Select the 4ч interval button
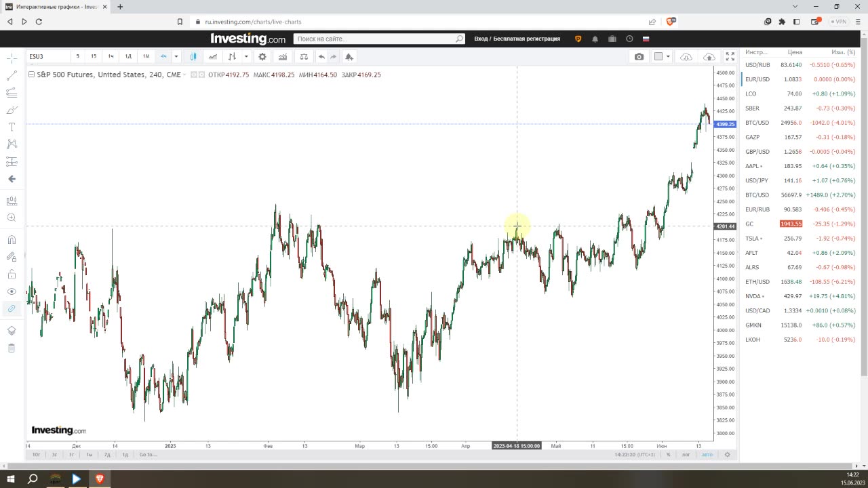The height and width of the screenshot is (488, 868). click(x=163, y=57)
